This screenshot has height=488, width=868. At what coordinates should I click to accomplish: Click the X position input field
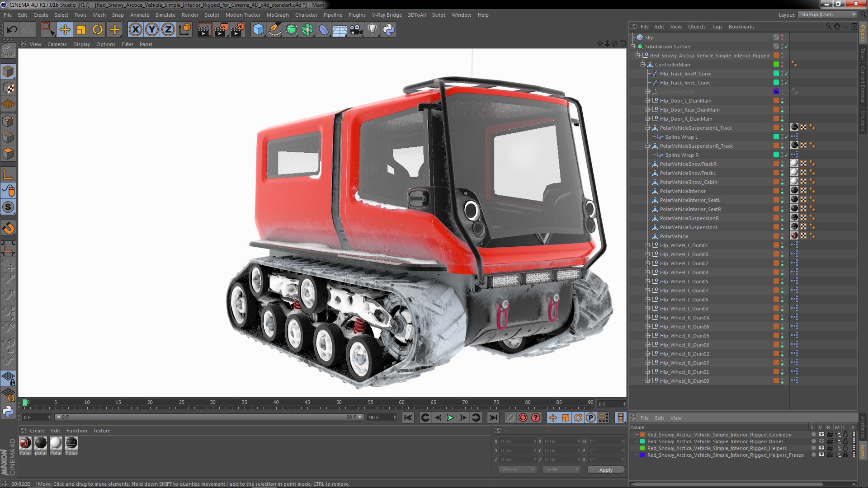coord(518,441)
